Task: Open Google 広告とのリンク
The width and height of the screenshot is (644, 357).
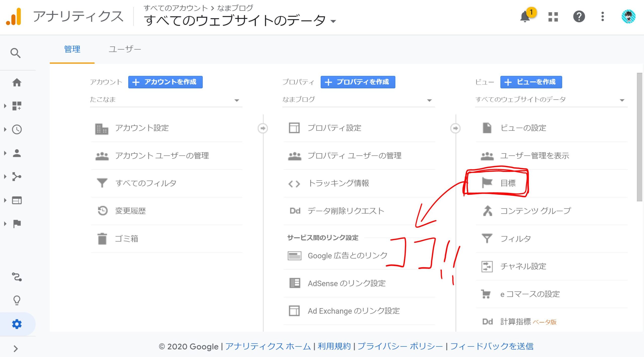Action: coord(359,256)
